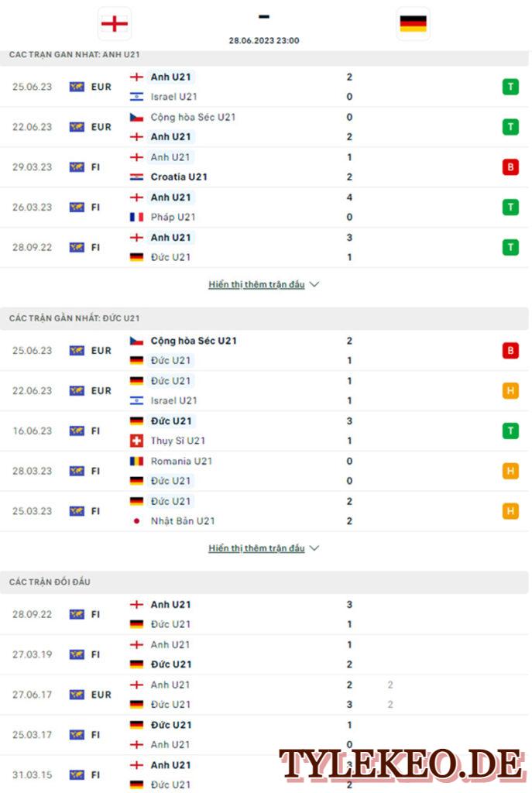532x793 pixels.
Task: Click the Romania flag beside Romania U21
Action: pos(136,461)
